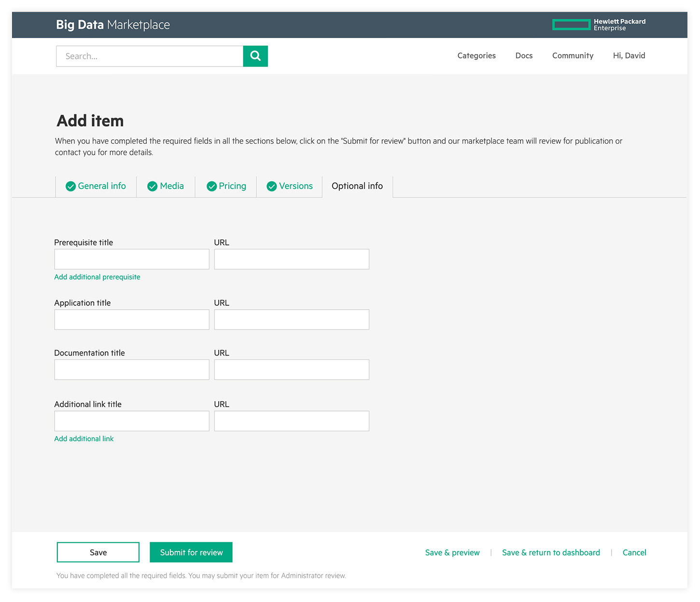Screen dimensions: 700x602
Task: Open the Optional info tab
Action: coord(357,186)
